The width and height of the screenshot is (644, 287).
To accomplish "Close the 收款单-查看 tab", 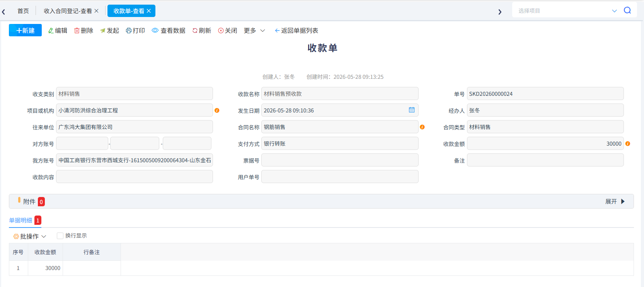I will pyautogui.click(x=149, y=11).
